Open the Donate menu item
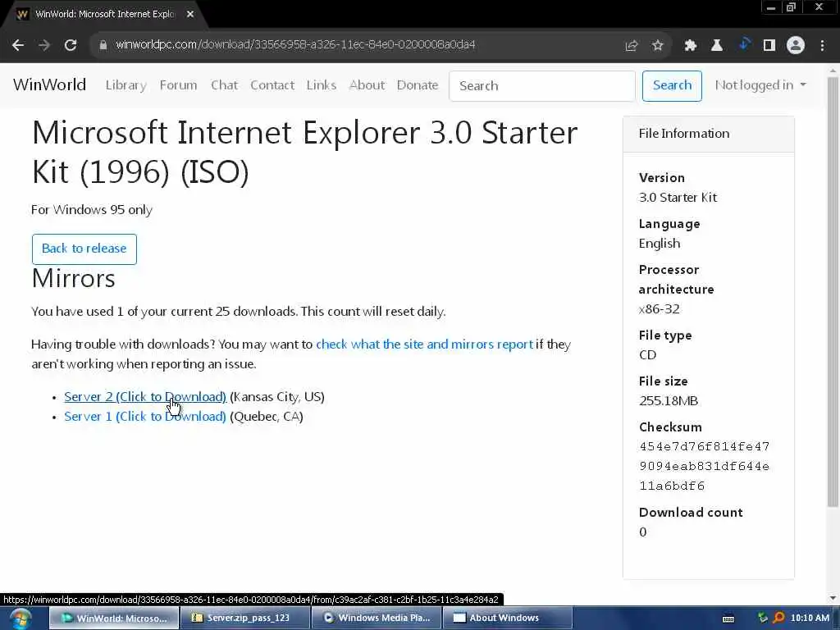 [x=418, y=85]
